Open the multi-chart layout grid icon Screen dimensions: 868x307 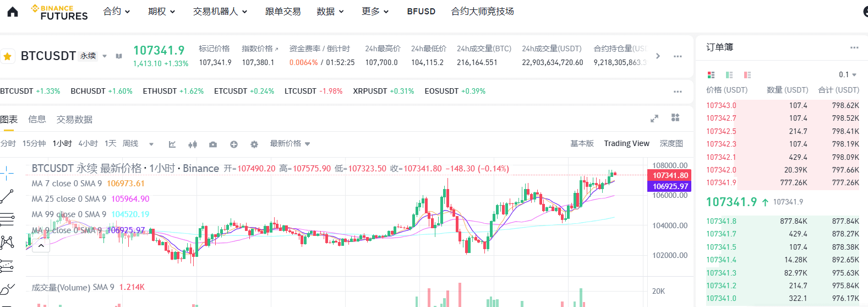click(675, 117)
